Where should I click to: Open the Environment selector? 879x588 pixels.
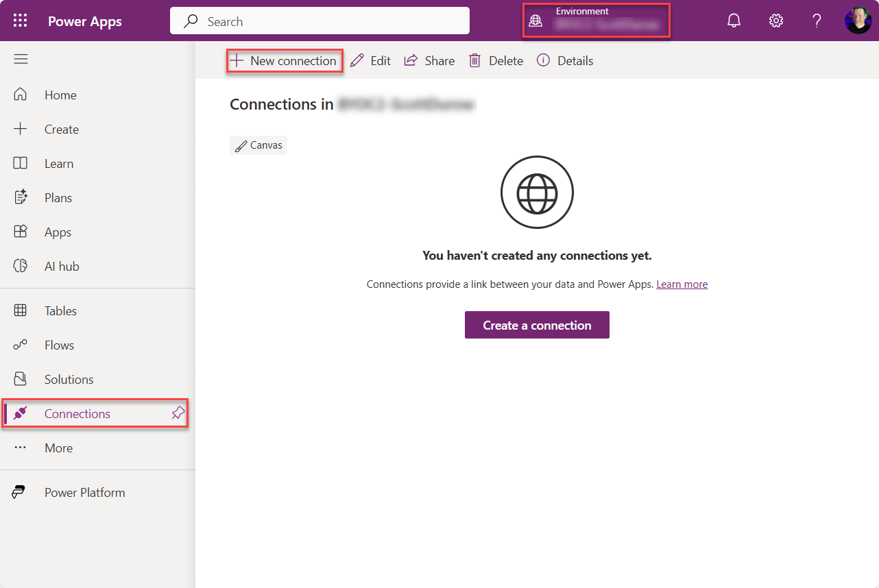596,21
